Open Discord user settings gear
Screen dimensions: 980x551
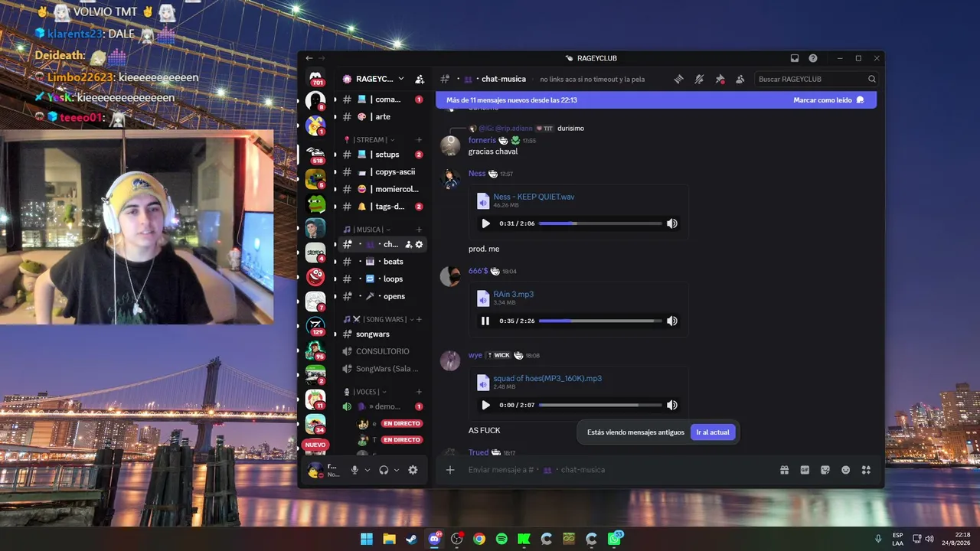pos(413,470)
